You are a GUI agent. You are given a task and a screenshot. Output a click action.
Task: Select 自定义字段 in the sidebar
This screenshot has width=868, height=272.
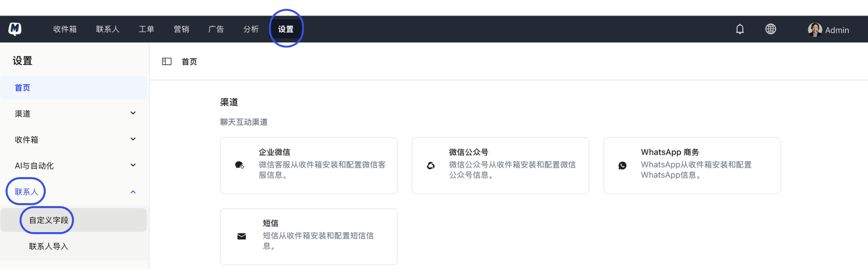coord(47,220)
